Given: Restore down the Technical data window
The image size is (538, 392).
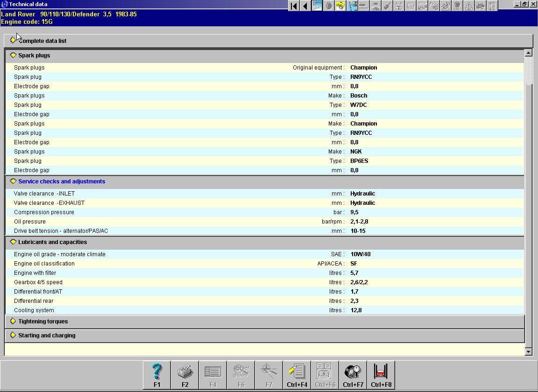Looking at the screenshot, I should (524, 4).
